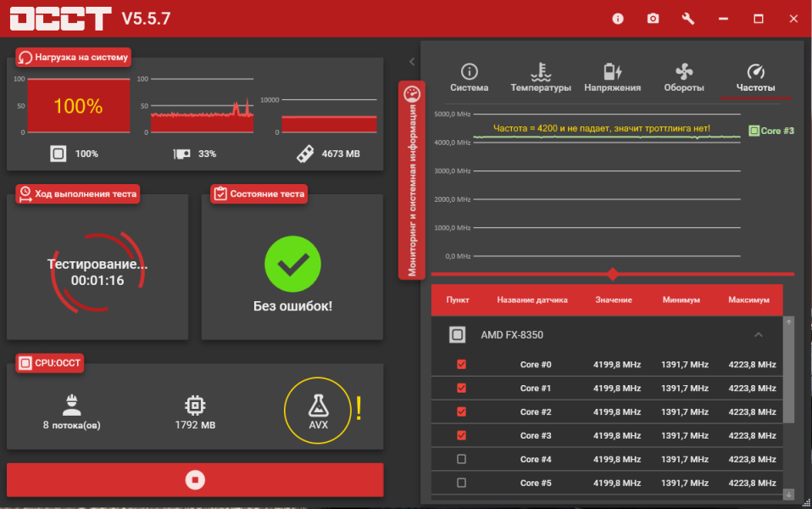
Task: Click the CPU usage icon beside 100%
Action: tap(58, 154)
